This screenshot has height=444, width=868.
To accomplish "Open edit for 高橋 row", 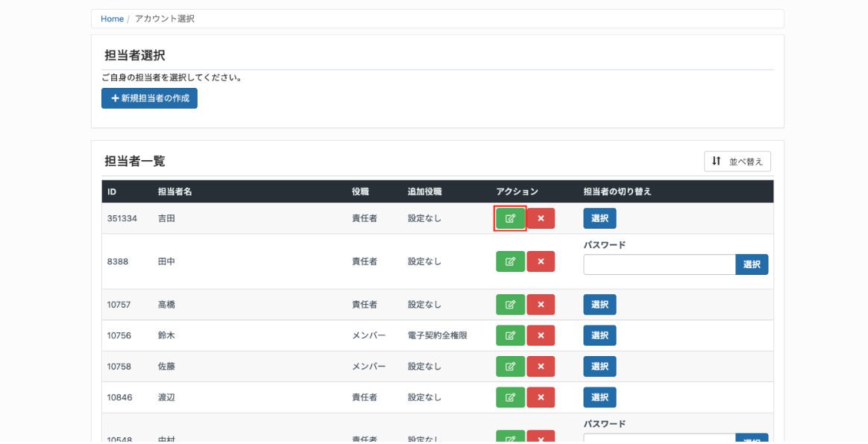I will (510, 305).
